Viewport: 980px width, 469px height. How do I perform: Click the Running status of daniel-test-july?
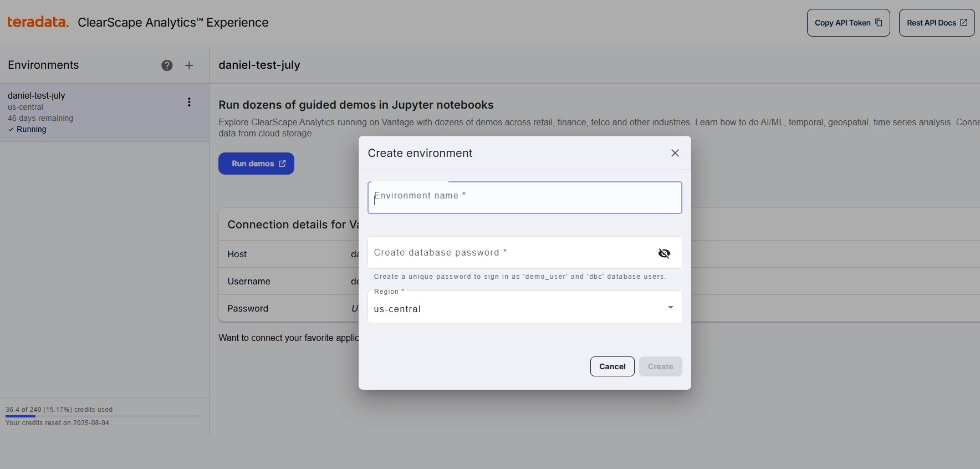point(31,129)
